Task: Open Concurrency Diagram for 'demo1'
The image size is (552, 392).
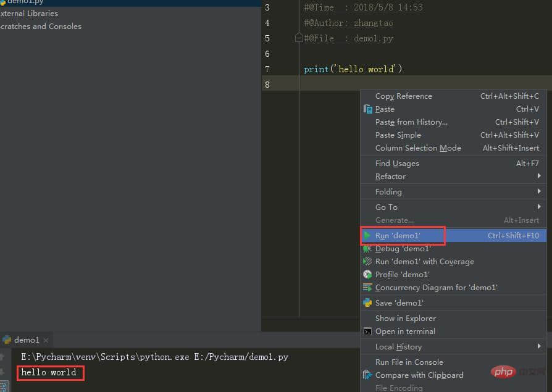Action: coord(453,288)
